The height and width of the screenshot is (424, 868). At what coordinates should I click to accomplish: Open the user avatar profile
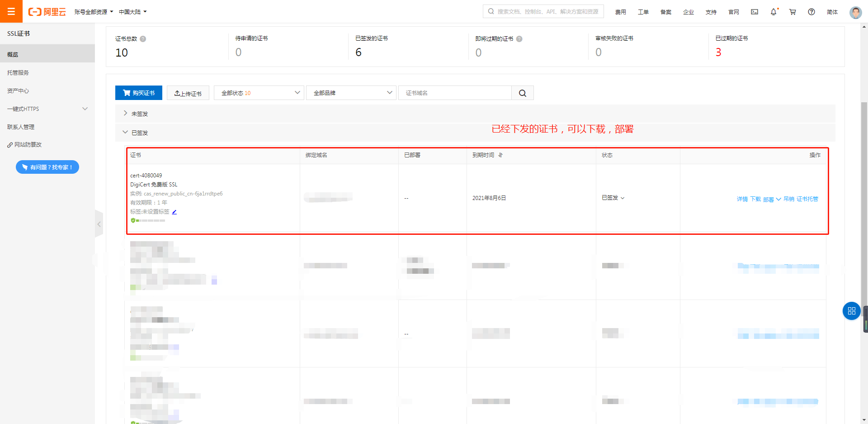[x=855, y=12]
